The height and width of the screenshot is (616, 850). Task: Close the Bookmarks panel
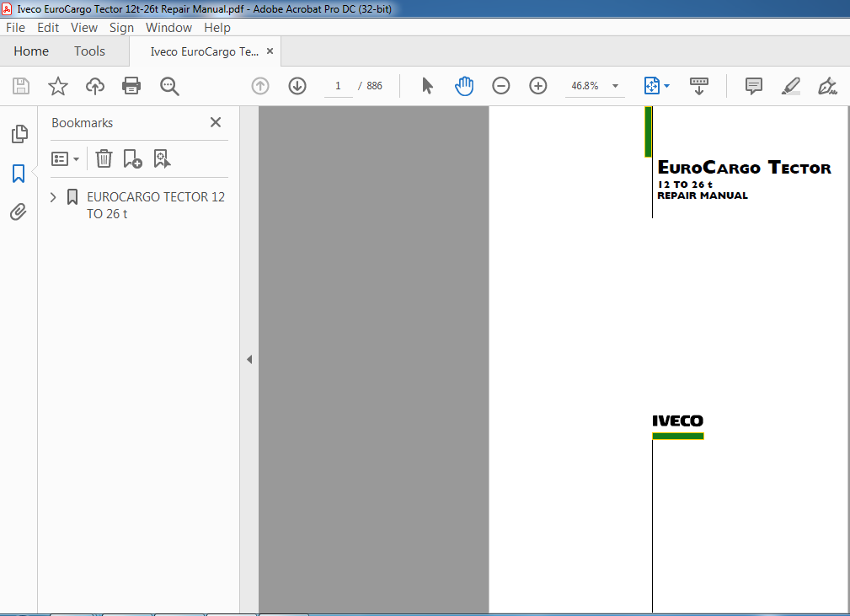click(216, 122)
